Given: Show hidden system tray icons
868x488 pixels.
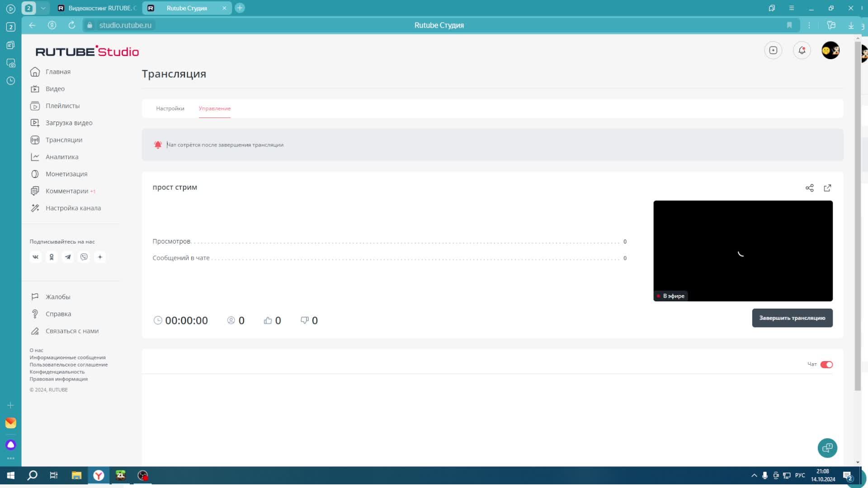Looking at the screenshot, I should click(x=754, y=475).
